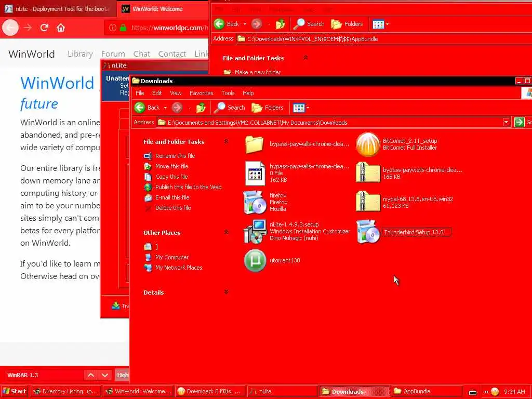
Task: Open the Downloads address bar dropdown
Action: point(506,122)
